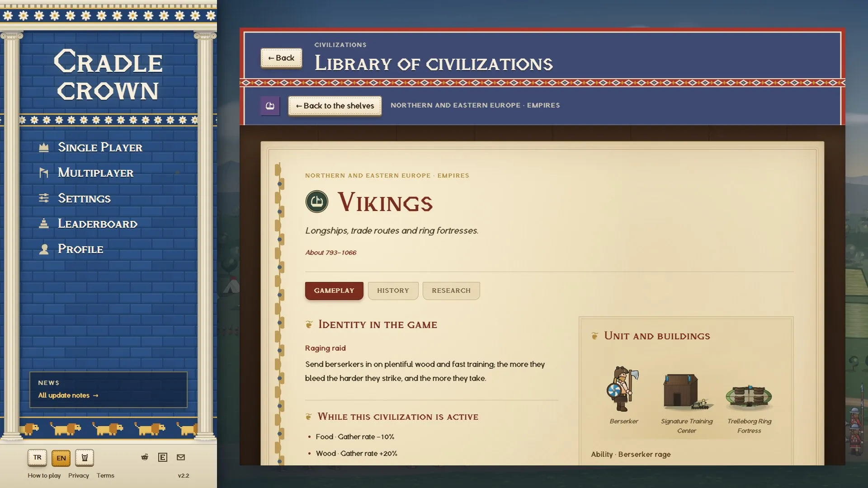Open the How to play link
The image size is (868, 488).
coord(44,475)
